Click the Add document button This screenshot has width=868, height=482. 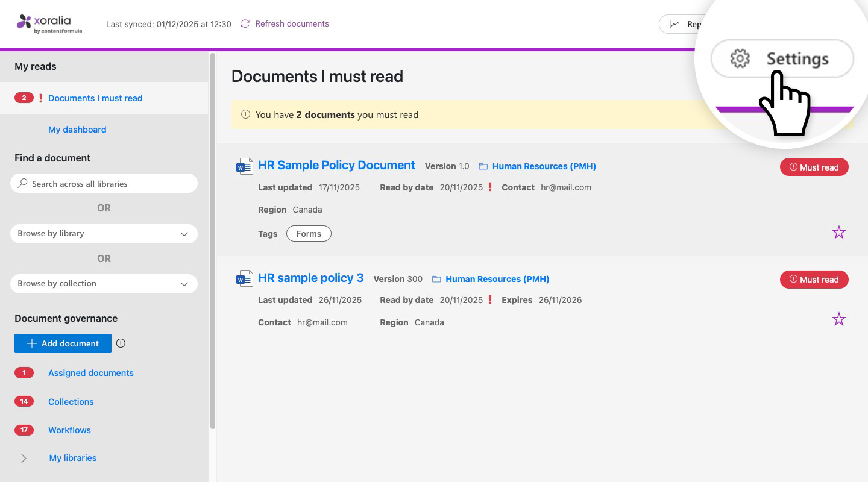(x=63, y=343)
